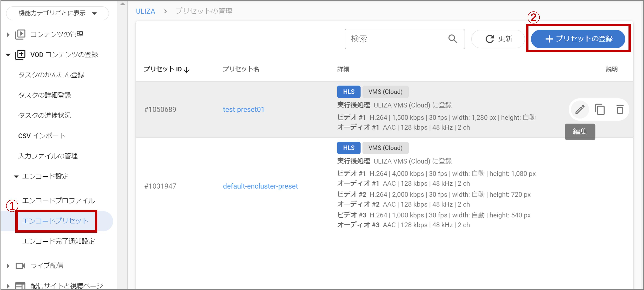Click the copy icon for test-preset01
The width and height of the screenshot is (644, 290).
pos(600,109)
